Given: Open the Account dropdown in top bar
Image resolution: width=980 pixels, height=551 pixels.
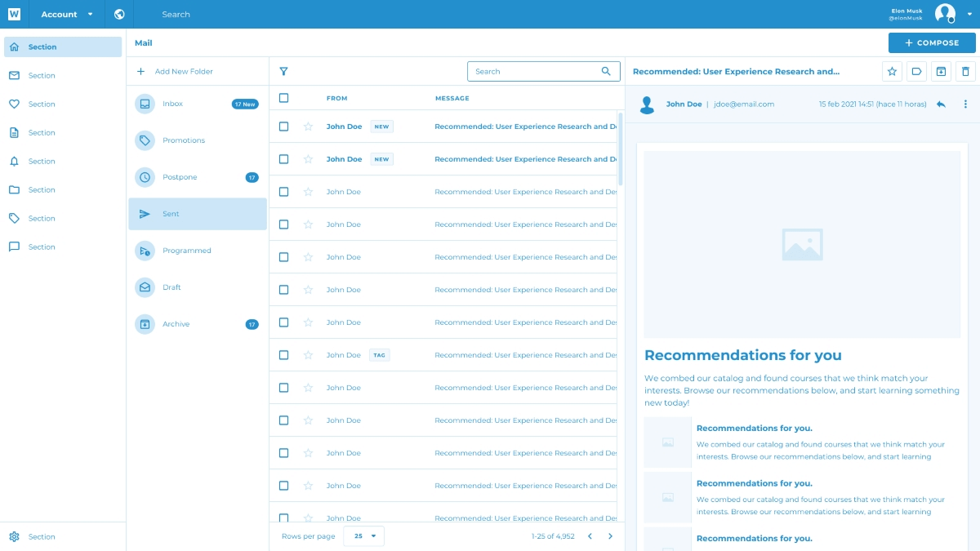Looking at the screenshot, I should (67, 14).
